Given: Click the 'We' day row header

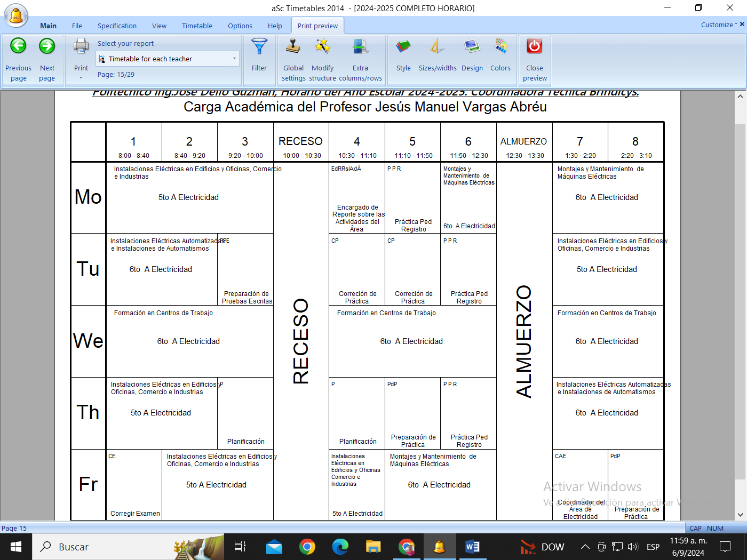Looking at the screenshot, I should click(88, 341).
